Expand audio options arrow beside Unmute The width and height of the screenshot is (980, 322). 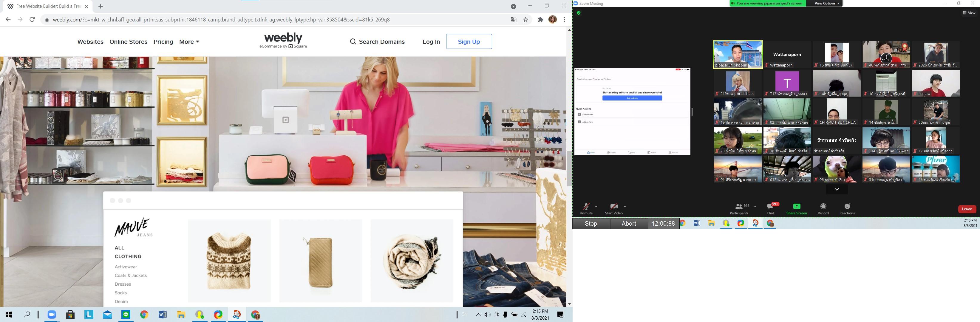[x=596, y=206]
